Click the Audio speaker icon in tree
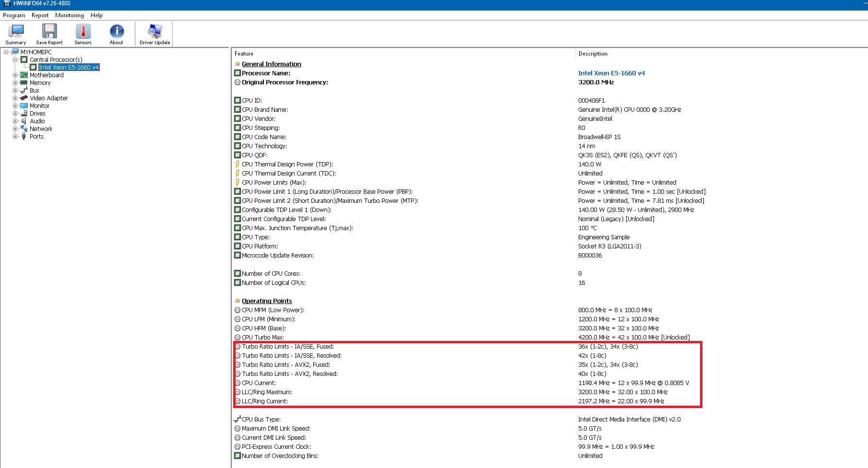Screen dimensions: 868x468 [24, 121]
